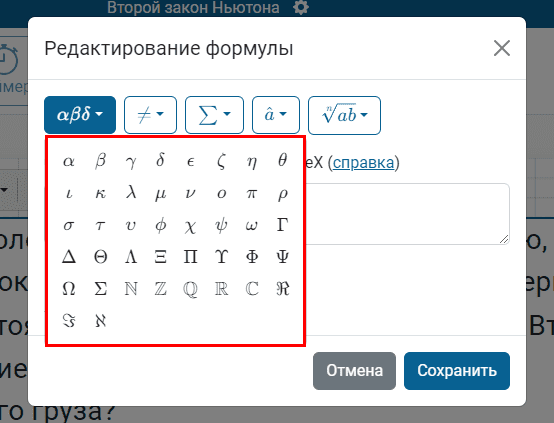
Task: Insert the capital Sigma symbol
Action: pos(101,289)
